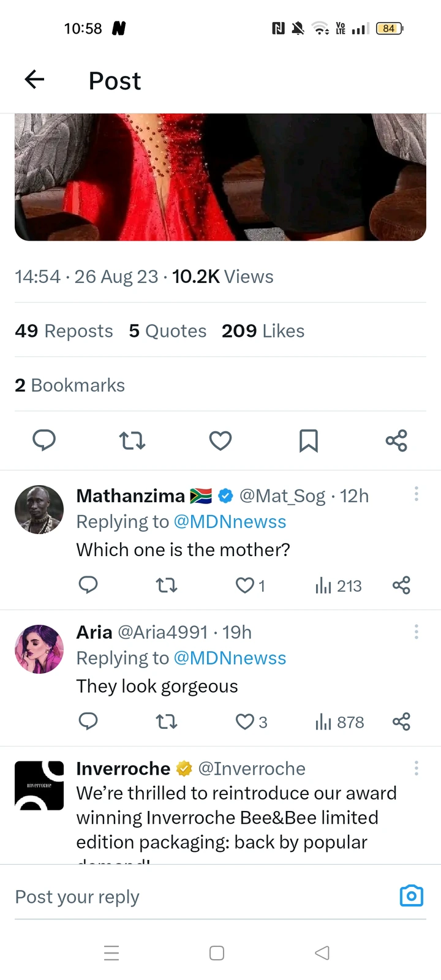View the 5 Quotes
The image size is (441, 980).
point(168,331)
